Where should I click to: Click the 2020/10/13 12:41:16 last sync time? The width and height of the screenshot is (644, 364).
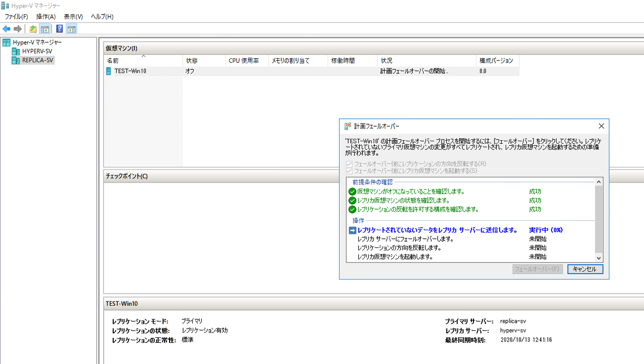click(526, 340)
